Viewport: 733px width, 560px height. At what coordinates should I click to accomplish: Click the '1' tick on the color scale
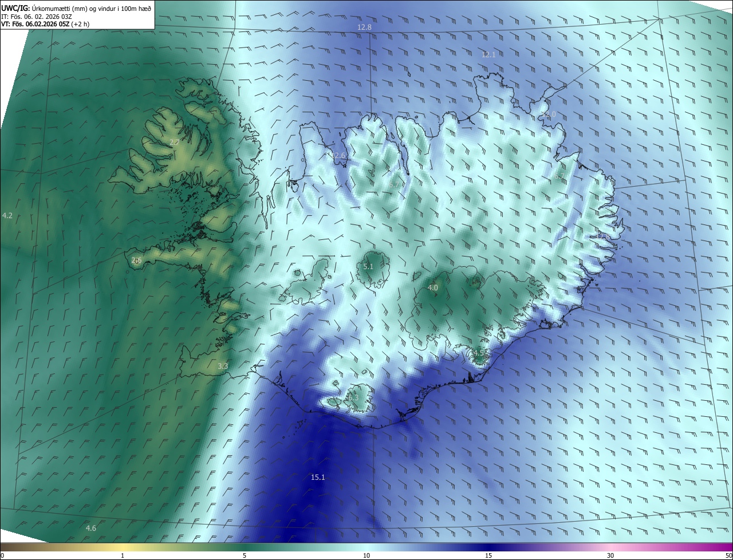pos(123,556)
